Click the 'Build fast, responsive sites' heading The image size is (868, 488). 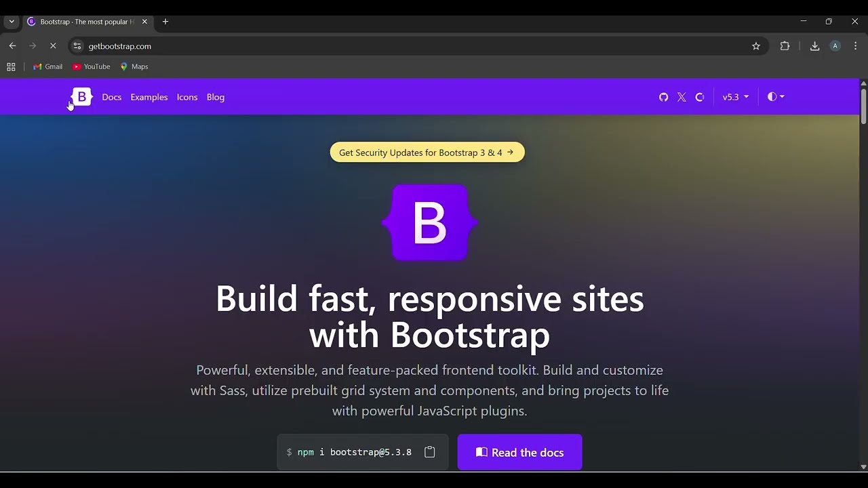430,317
